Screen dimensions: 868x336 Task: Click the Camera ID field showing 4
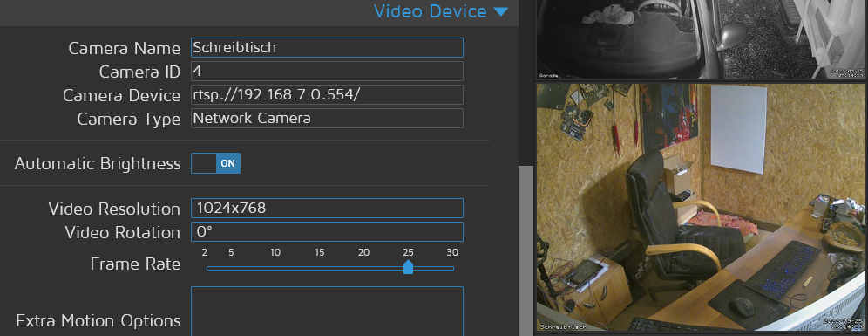tap(327, 72)
